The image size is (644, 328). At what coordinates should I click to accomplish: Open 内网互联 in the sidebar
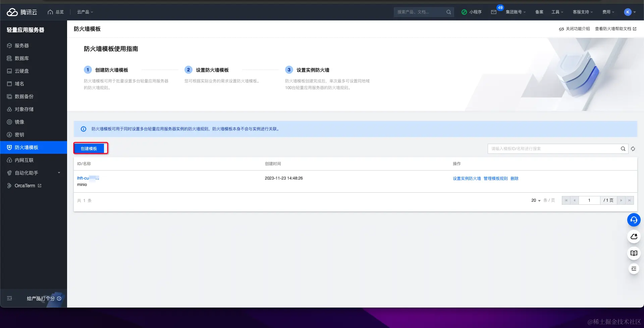point(34,160)
